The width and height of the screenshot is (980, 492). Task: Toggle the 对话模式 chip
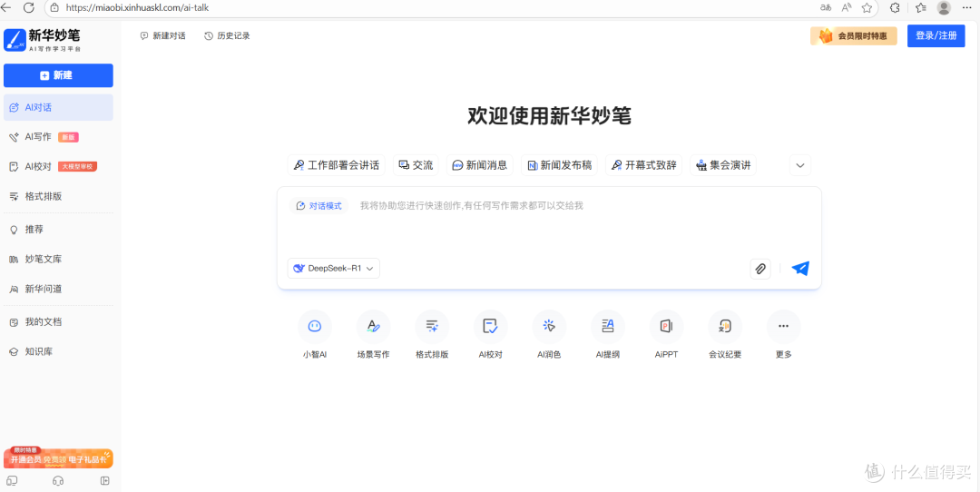pos(318,206)
